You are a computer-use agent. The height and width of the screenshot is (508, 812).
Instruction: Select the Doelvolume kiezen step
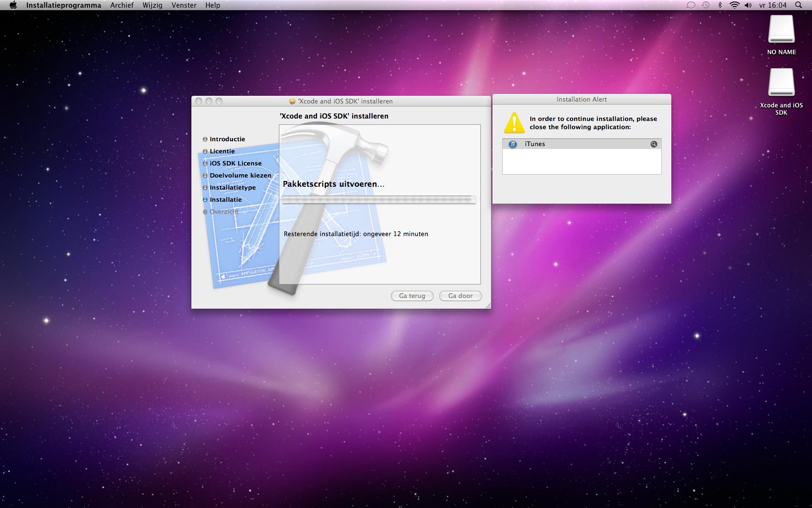[237, 175]
